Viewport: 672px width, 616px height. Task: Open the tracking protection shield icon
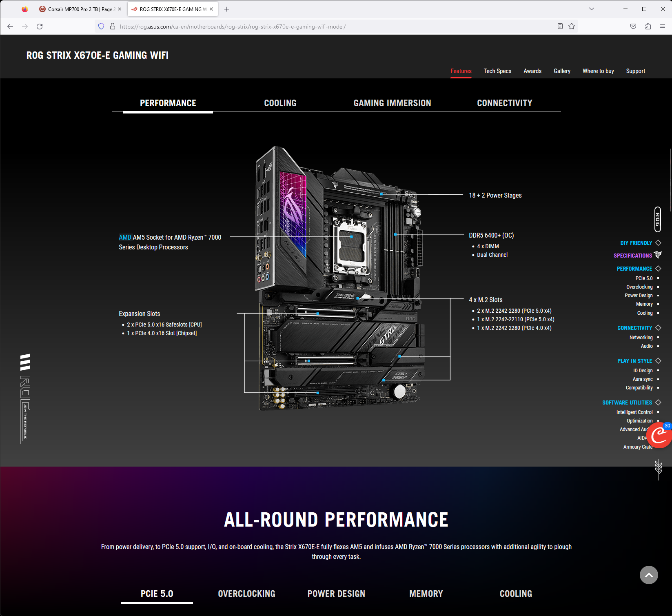pos(101,27)
